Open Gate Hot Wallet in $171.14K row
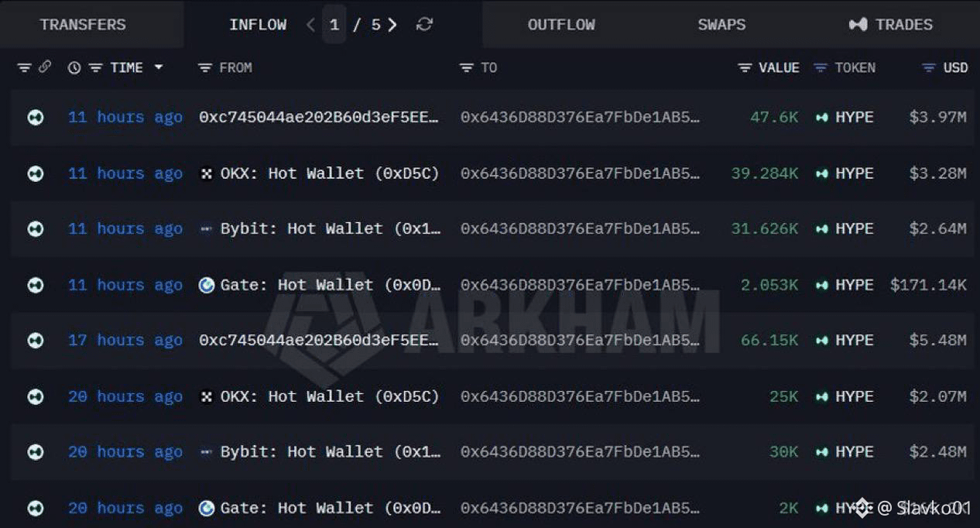The width and height of the screenshot is (980, 528). 331,285
